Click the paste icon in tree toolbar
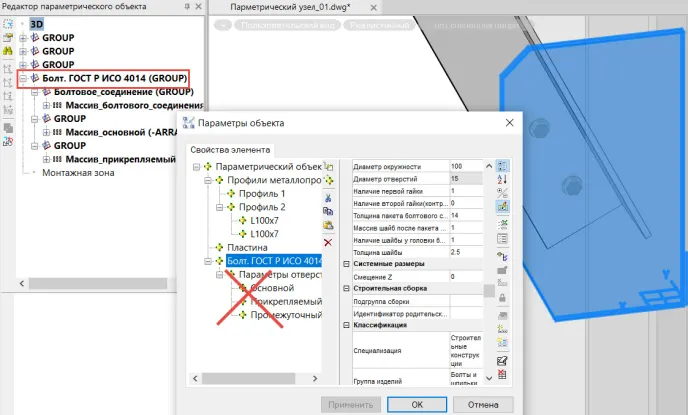 pos(328,227)
